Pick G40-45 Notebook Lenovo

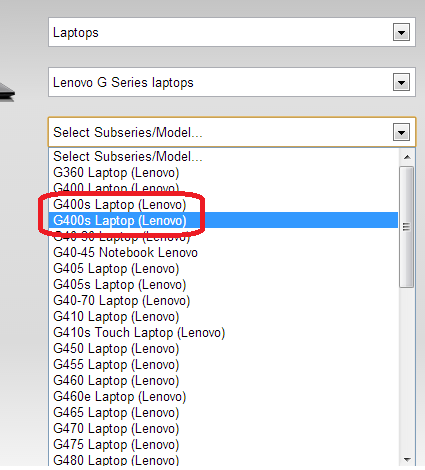(223, 252)
